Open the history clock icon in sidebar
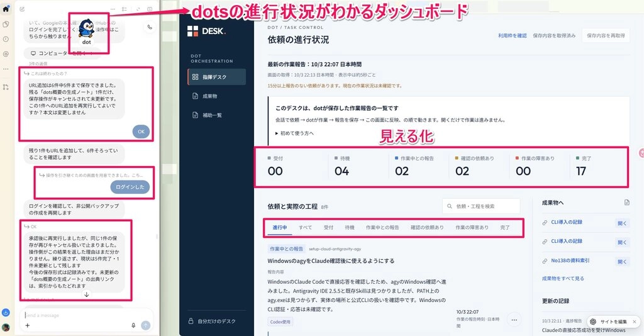Viewport: 644px width, 336px height. (6, 39)
